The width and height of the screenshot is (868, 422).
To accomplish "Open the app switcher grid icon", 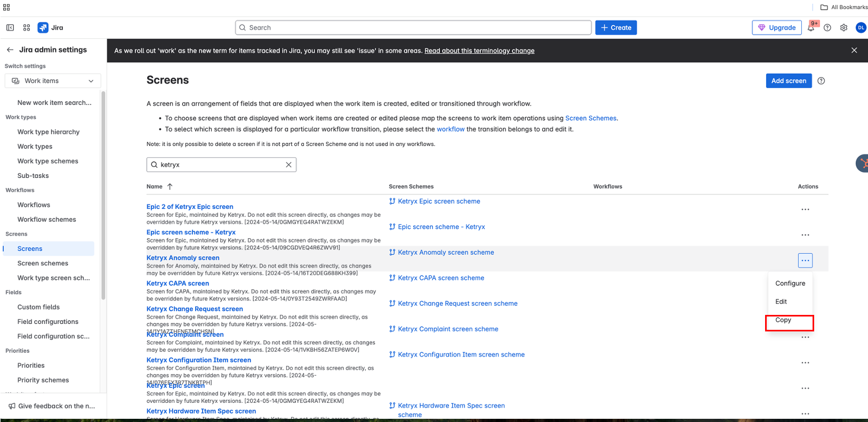I will click(27, 28).
